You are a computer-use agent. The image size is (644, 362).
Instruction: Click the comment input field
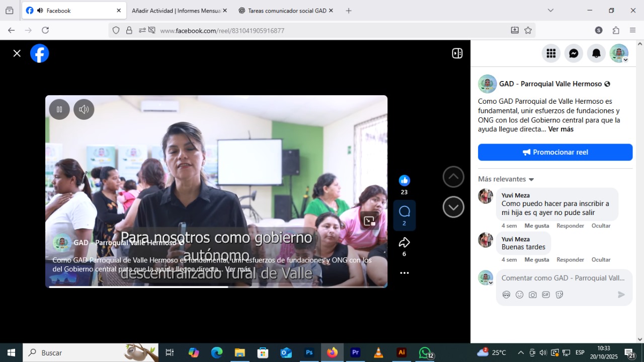[563, 278]
